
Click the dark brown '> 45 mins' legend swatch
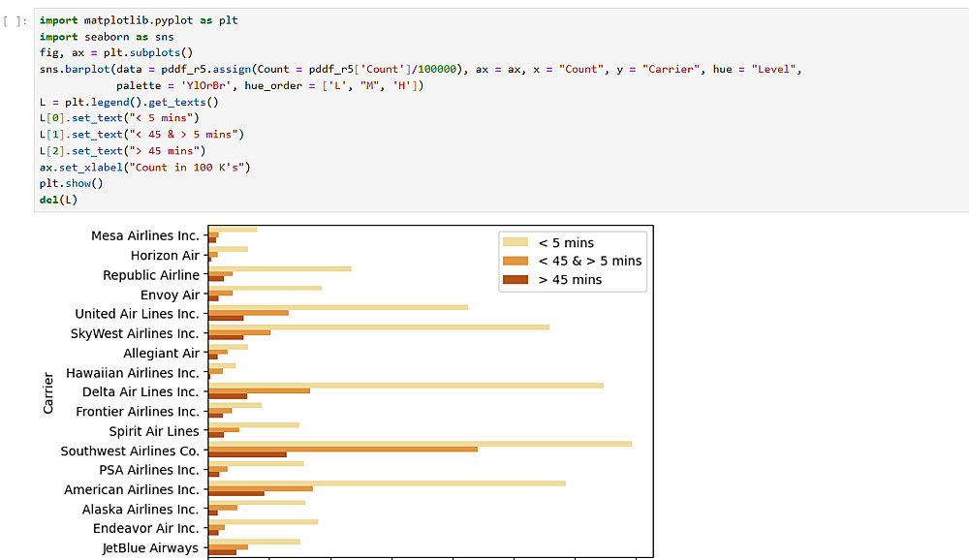pos(516,279)
